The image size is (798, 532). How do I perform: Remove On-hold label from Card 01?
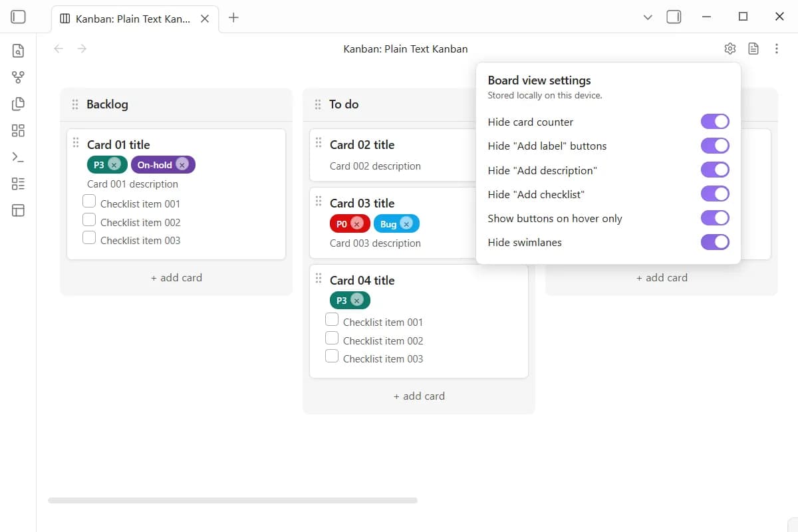click(x=182, y=165)
